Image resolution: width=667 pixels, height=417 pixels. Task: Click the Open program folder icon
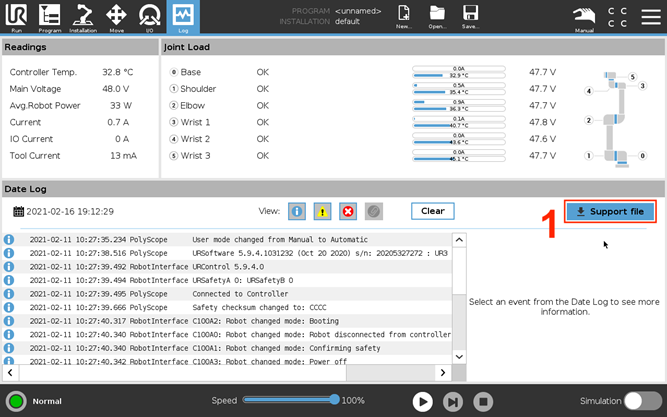pos(437,16)
